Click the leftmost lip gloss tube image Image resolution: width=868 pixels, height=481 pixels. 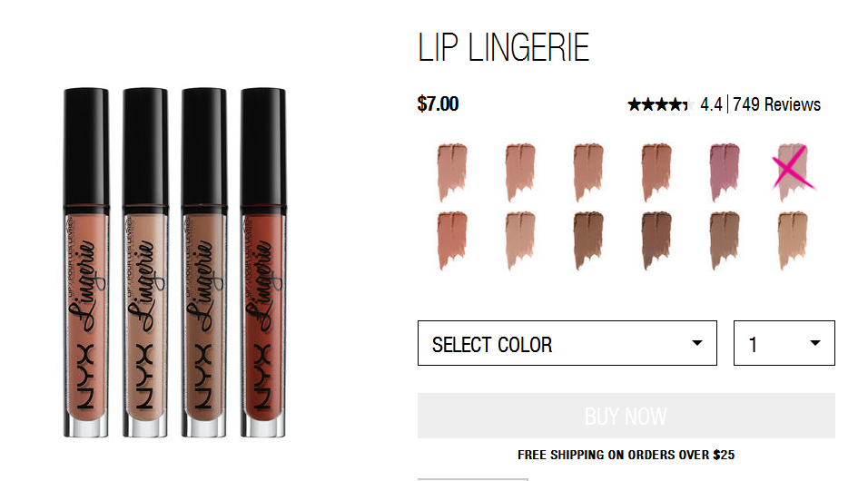86,262
